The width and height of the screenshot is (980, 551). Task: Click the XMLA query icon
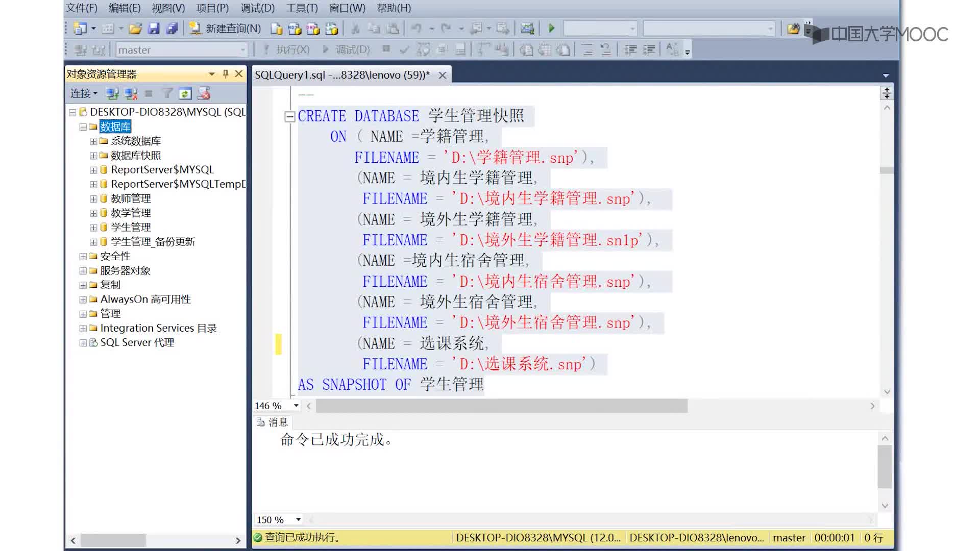point(331,29)
